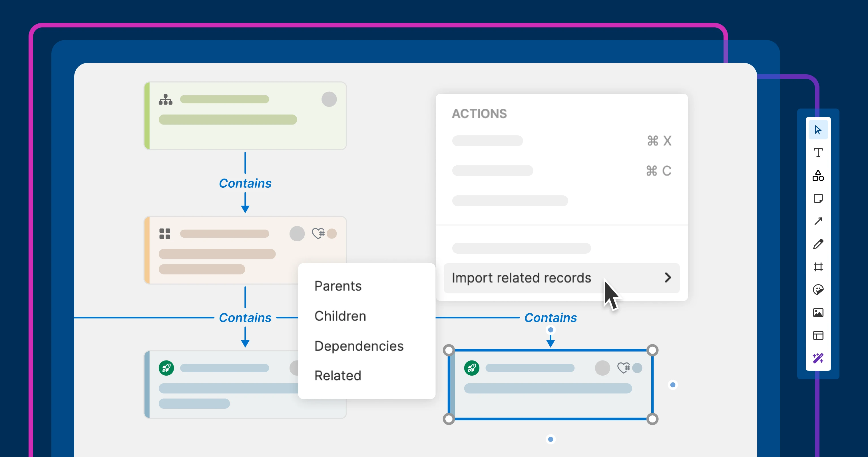Select the frame tool

tap(818, 267)
